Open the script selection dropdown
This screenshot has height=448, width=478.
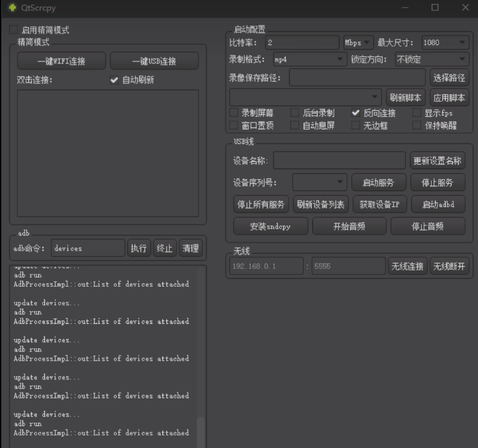point(306,97)
